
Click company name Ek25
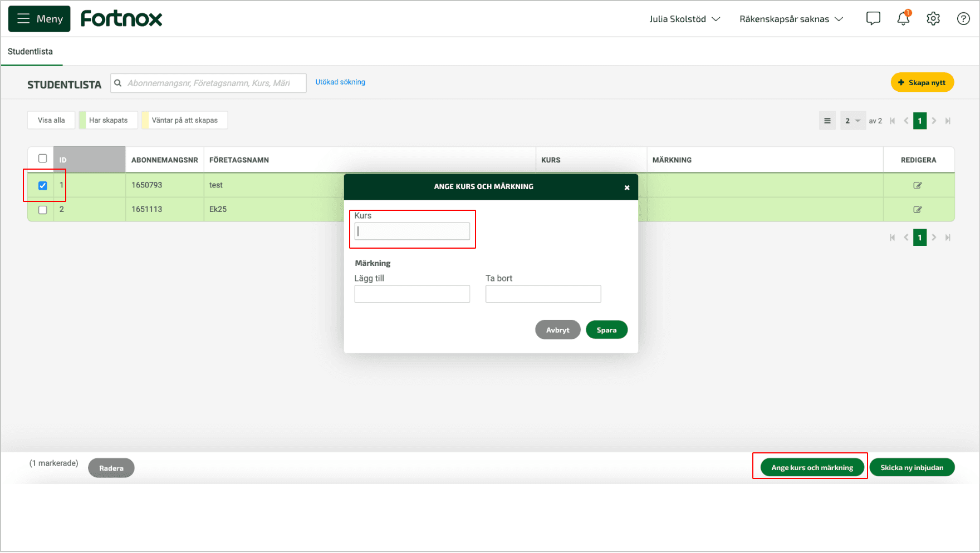[218, 209]
